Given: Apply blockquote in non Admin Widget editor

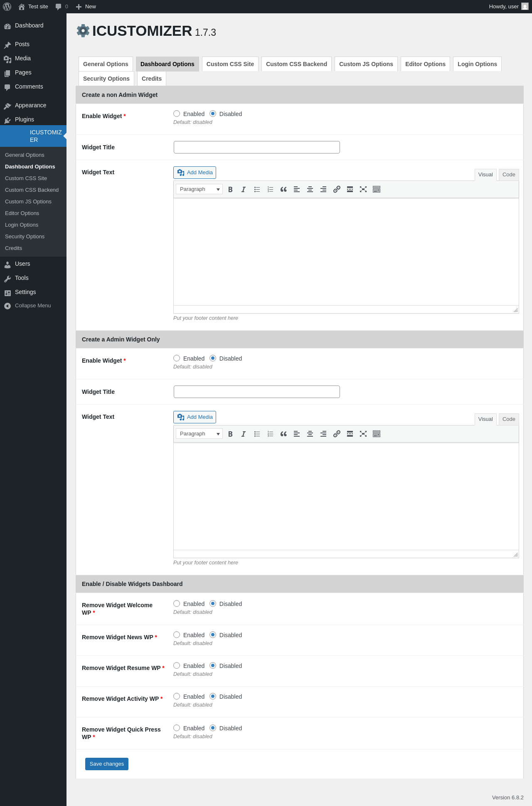Looking at the screenshot, I should (283, 189).
